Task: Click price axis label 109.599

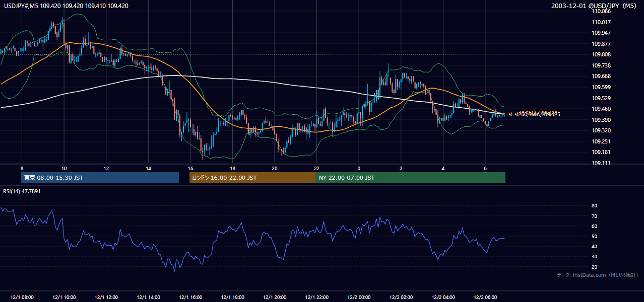Action: point(601,87)
